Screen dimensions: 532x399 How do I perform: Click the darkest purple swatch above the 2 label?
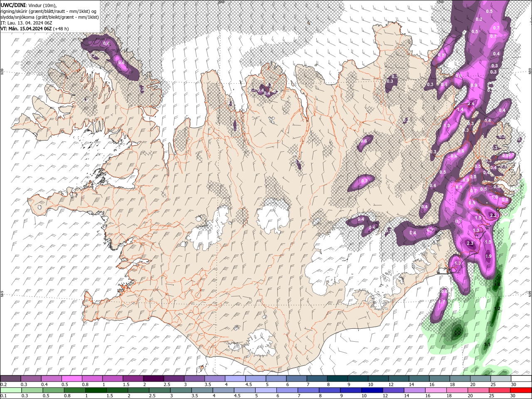(153, 379)
